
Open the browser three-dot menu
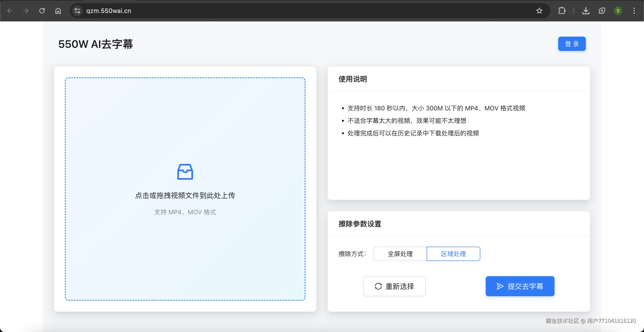click(634, 11)
